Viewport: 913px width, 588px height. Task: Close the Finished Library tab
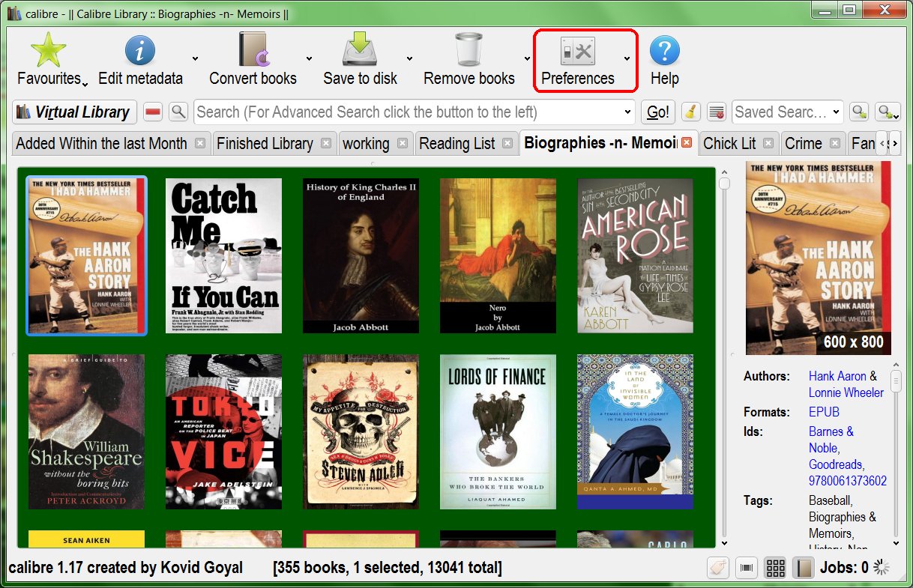coord(326,143)
